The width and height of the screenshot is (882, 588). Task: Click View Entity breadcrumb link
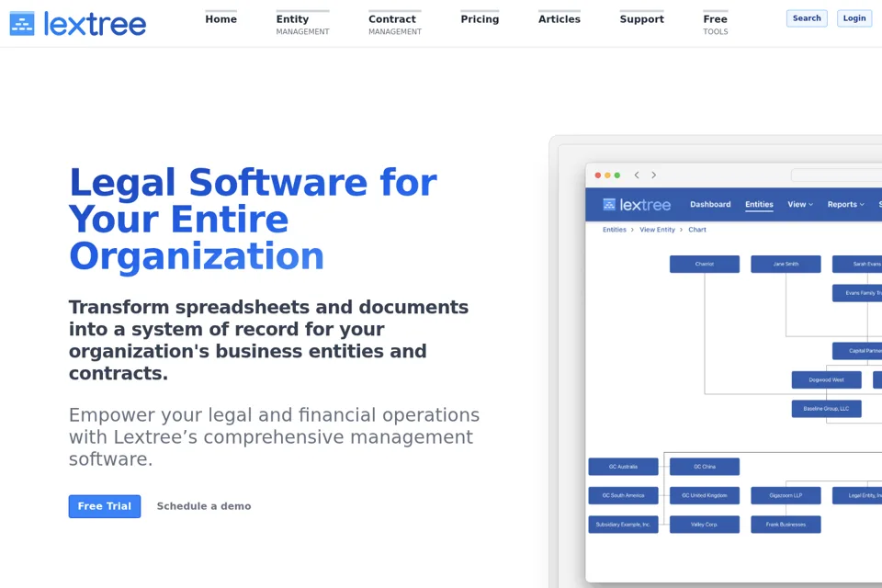pyautogui.click(x=657, y=230)
